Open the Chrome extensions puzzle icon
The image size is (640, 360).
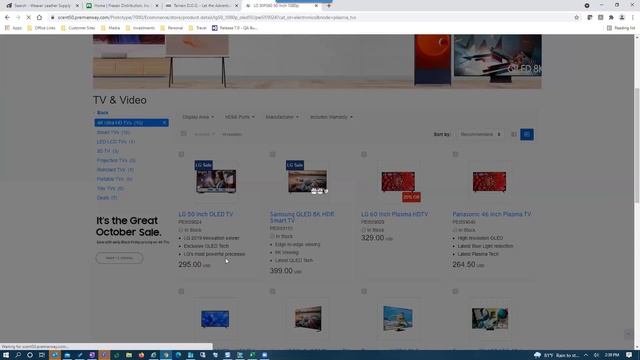point(611,18)
